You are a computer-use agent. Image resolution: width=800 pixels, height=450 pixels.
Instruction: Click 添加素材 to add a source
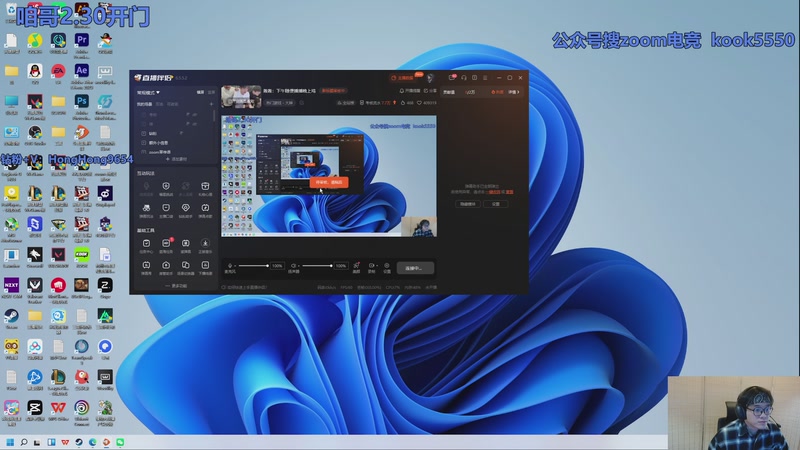(x=176, y=159)
